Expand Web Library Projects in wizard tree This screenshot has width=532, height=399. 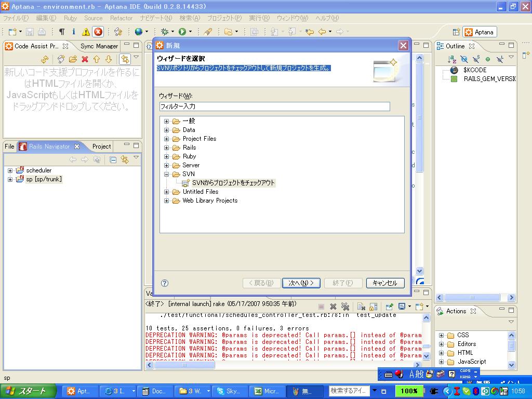(166, 201)
